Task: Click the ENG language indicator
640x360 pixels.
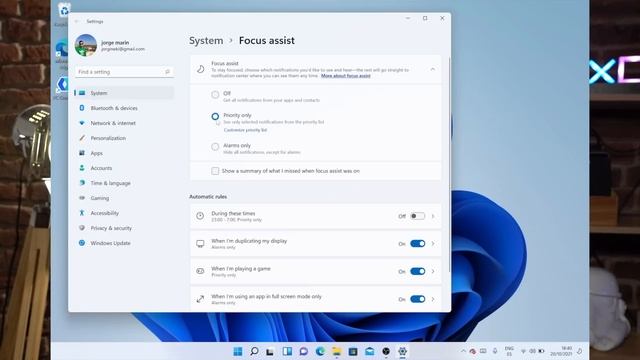Action: click(509, 351)
